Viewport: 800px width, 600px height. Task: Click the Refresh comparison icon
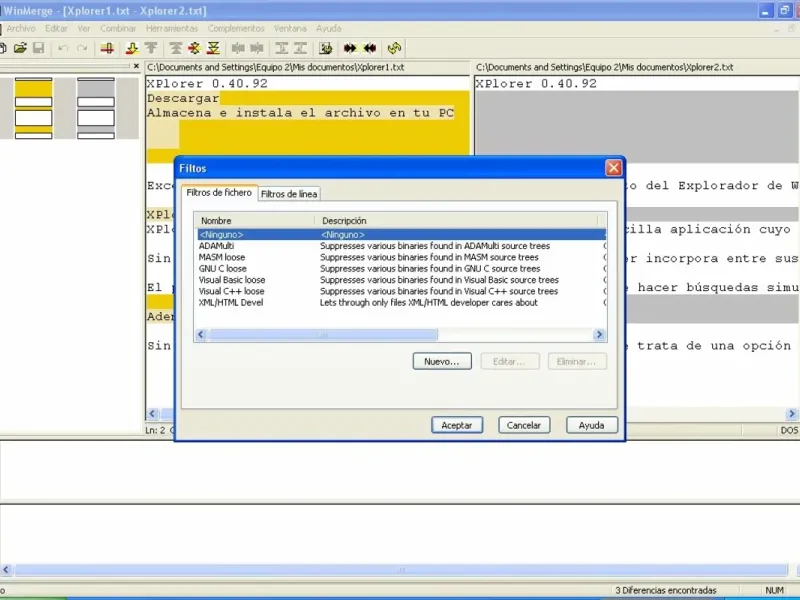tap(394, 48)
